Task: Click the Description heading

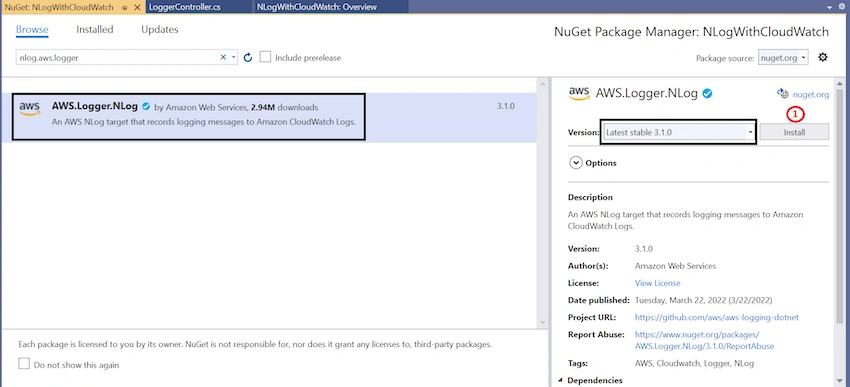Action: click(590, 197)
